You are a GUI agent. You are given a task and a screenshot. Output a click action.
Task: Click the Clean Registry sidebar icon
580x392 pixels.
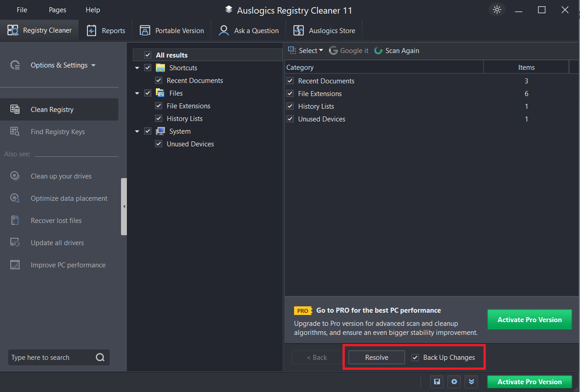(15, 109)
